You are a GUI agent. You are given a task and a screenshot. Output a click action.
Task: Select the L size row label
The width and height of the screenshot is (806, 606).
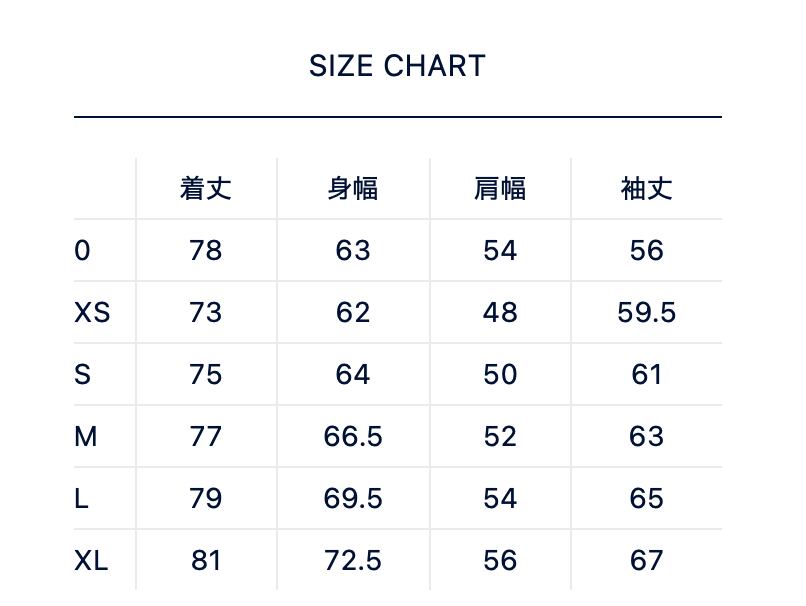(81, 499)
